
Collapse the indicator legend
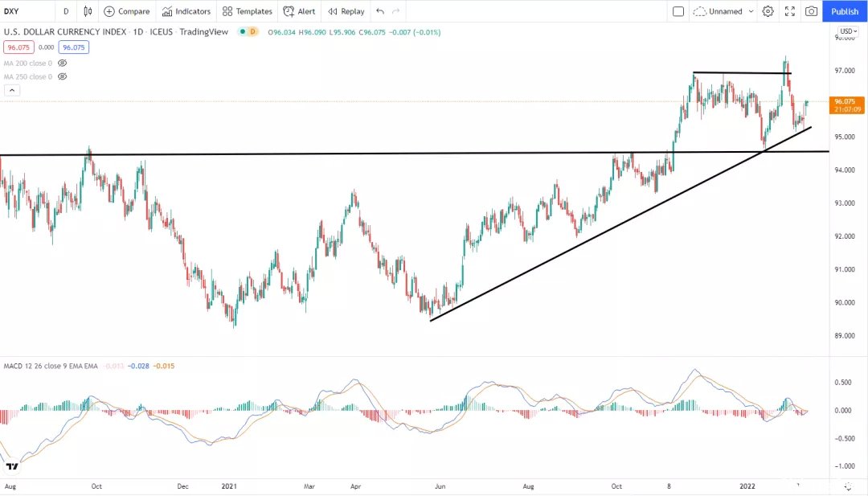tap(11, 90)
